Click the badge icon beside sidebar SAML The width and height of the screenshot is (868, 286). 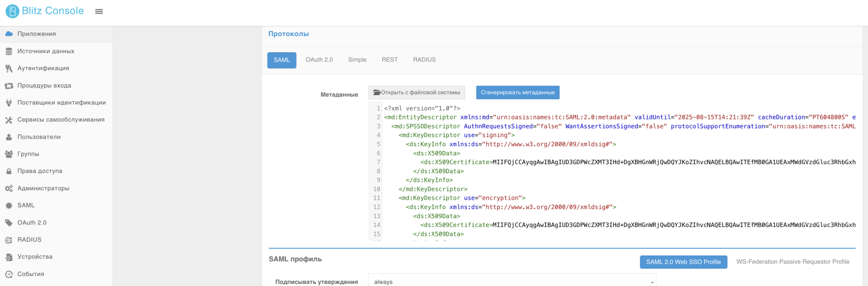click(9, 205)
